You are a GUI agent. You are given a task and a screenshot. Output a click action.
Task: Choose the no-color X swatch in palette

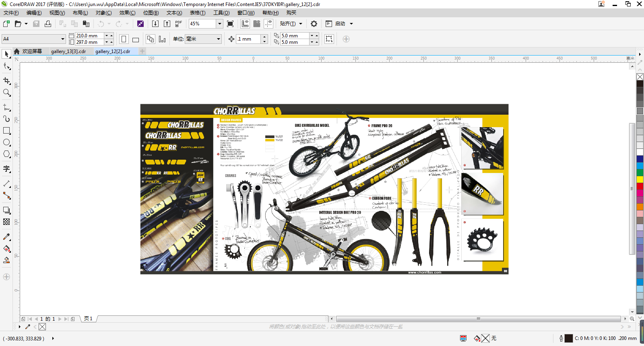tap(640, 77)
